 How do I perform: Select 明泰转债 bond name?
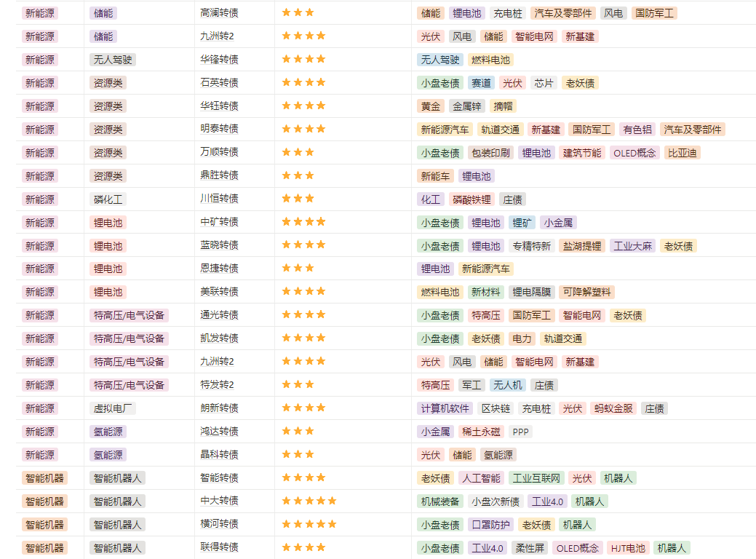tap(219, 129)
